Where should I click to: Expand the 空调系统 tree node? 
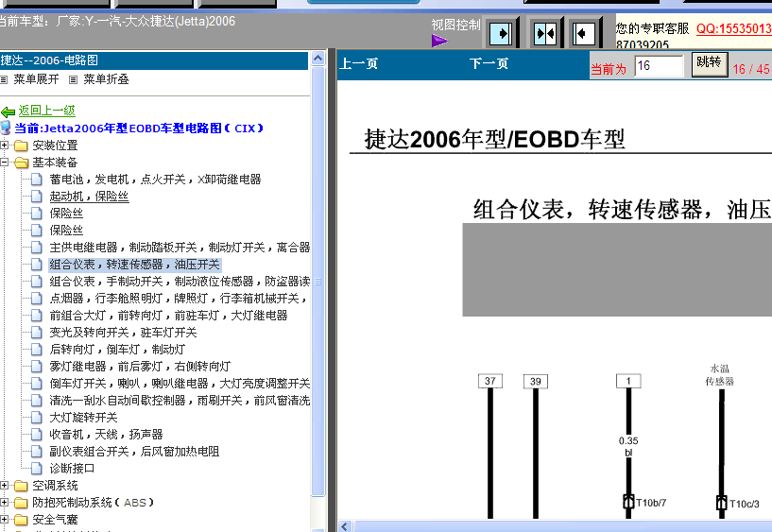[4, 486]
